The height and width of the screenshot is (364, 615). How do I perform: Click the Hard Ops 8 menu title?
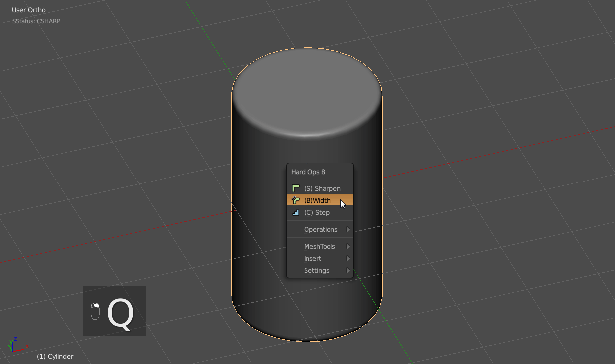pos(308,172)
